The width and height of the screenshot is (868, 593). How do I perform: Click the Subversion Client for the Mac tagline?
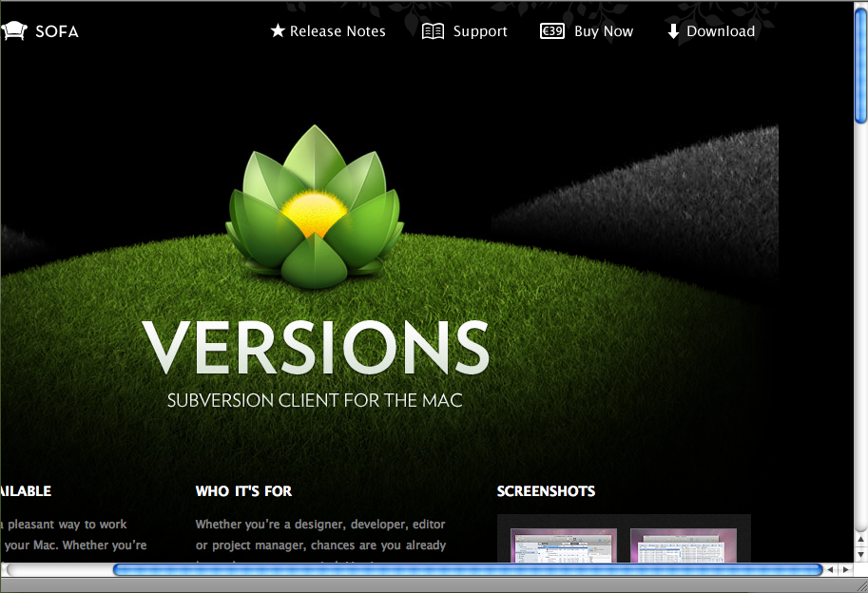pos(315,400)
